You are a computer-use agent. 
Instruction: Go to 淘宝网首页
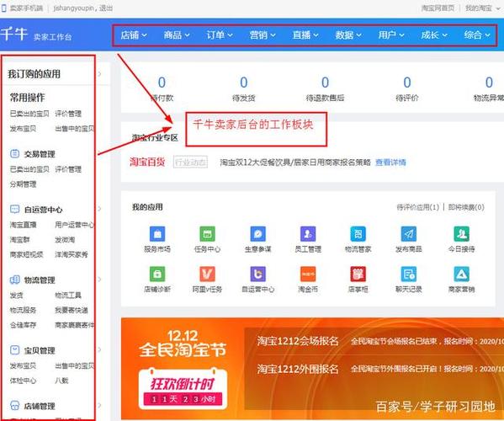coord(438,8)
